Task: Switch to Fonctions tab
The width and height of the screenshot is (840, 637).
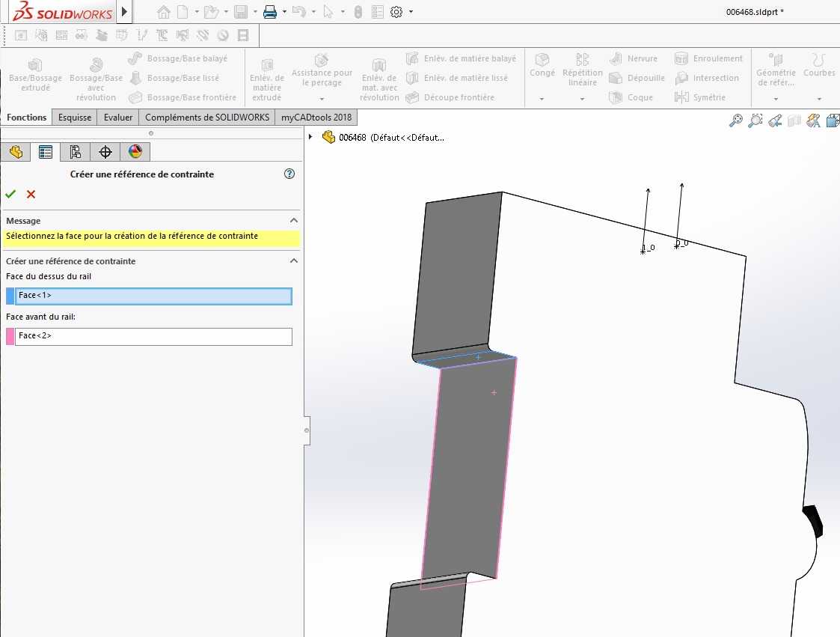Action: [27, 118]
